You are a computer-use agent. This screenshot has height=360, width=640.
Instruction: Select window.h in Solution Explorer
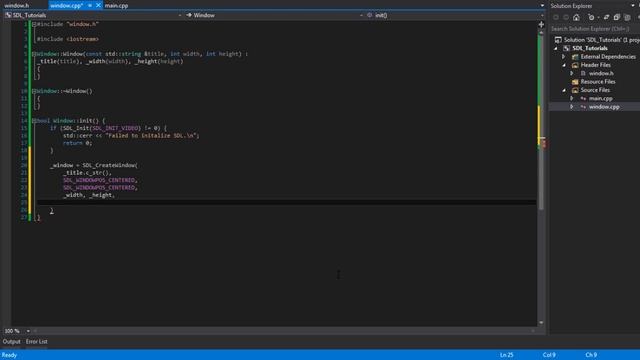coord(601,73)
